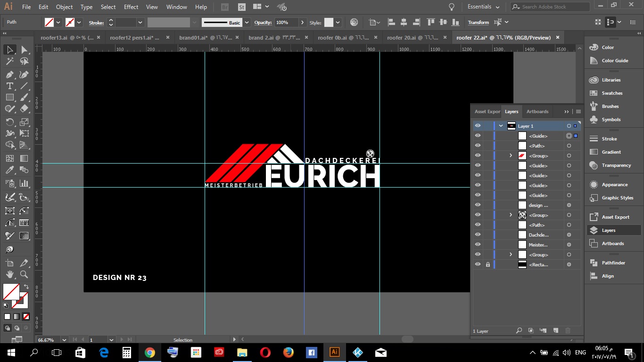This screenshot has height=362, width=644.
Task: Click the Fill color swatch in control bar
Action: [x=49, y=22]
